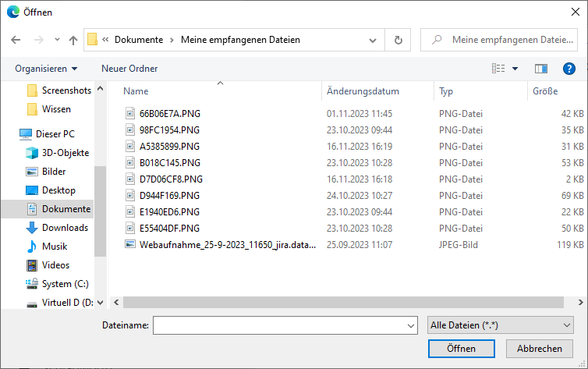Click Dokumente in the address breadcrumb
The image size is (588, 369).
point(139,40)
